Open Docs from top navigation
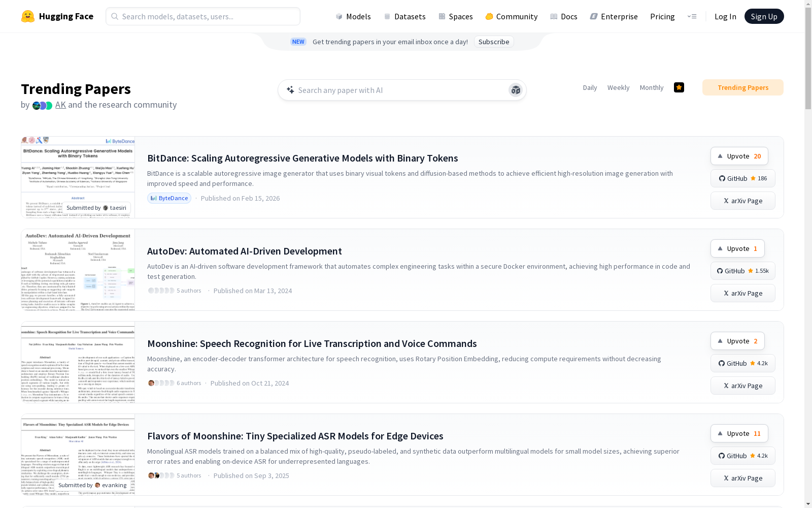The height and width of the screenshot is (508, 812). 564,16
